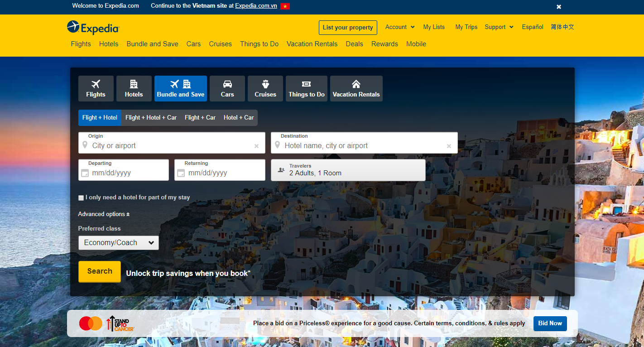Clear the Origin field with X icon
Viewport: 644px width, 347px height.
pos(256,146)
